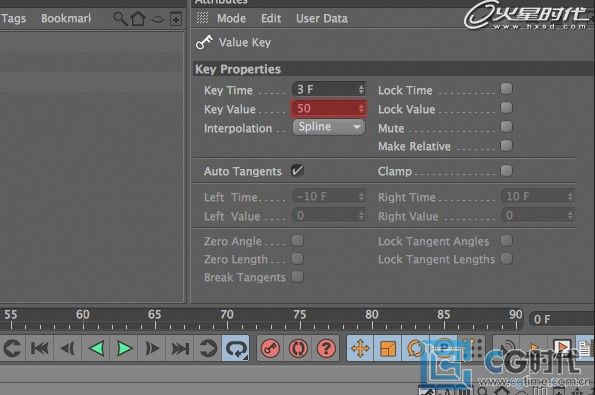Click the Attributes panel grip icon

pyautogui.click(x=202, y=17)
